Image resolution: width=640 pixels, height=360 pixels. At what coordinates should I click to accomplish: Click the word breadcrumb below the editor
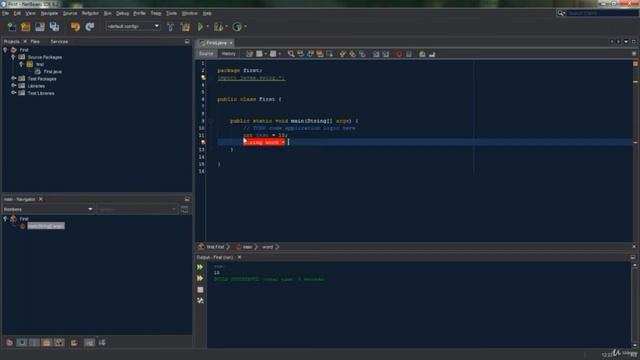[267, 247]
